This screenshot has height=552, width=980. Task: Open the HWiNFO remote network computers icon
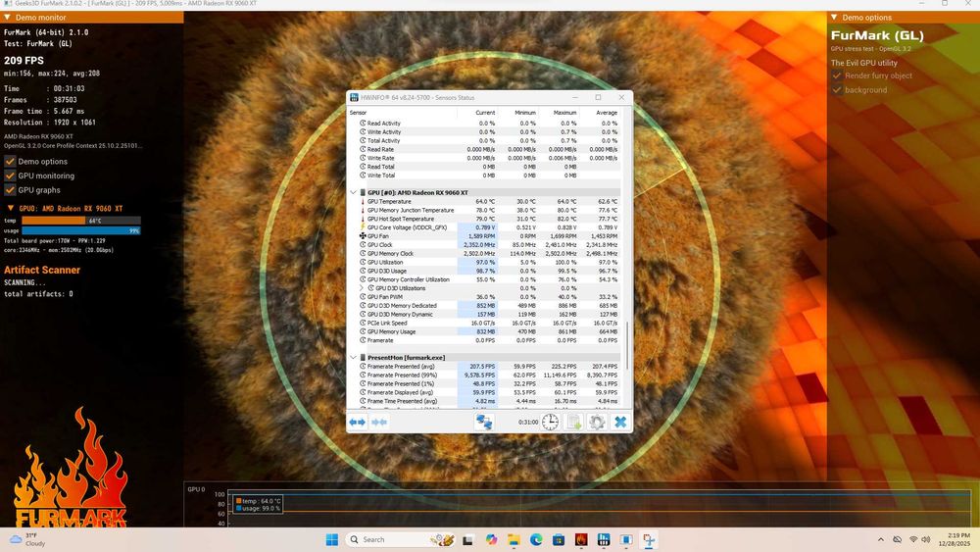point(484,422)
